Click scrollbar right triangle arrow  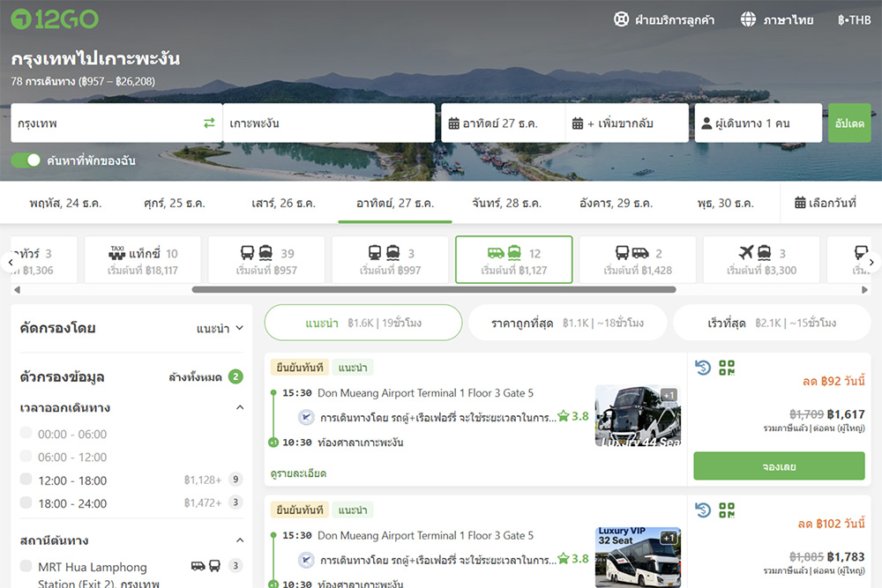(x=864, y=289)
